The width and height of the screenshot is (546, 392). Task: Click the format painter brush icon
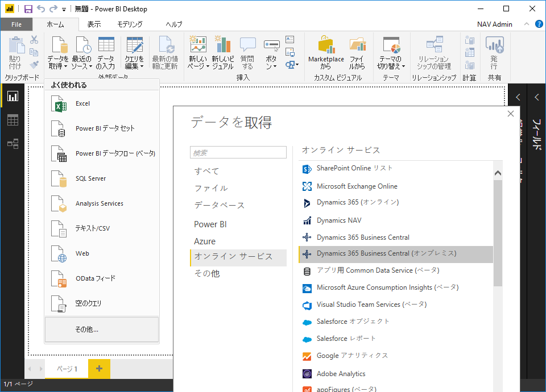34,65
